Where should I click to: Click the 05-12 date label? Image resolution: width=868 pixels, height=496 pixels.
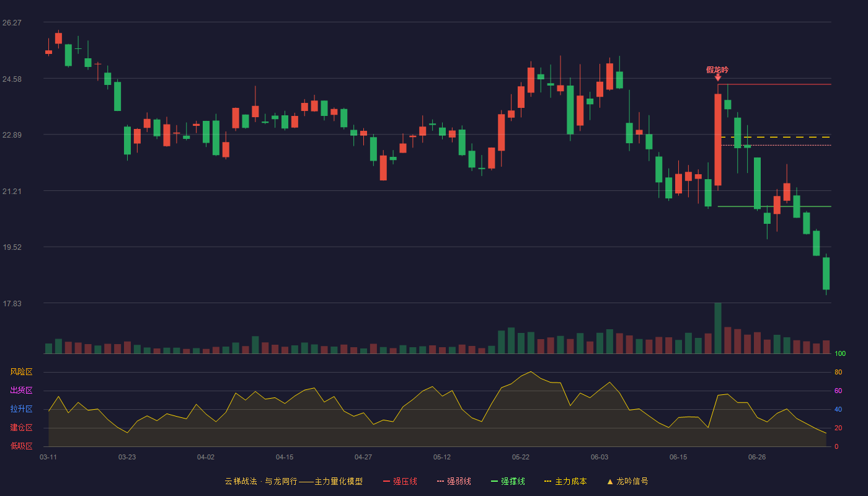[x=442, y=457]
